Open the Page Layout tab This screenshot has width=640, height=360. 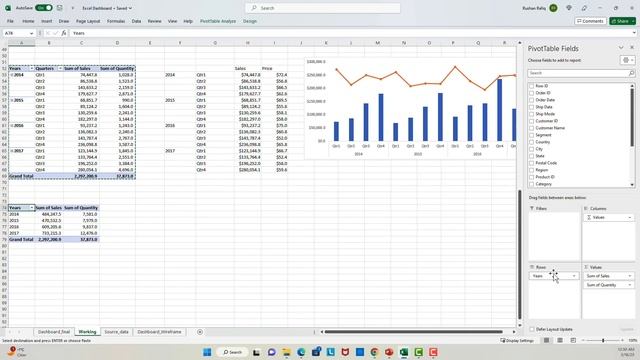point(88,21)
